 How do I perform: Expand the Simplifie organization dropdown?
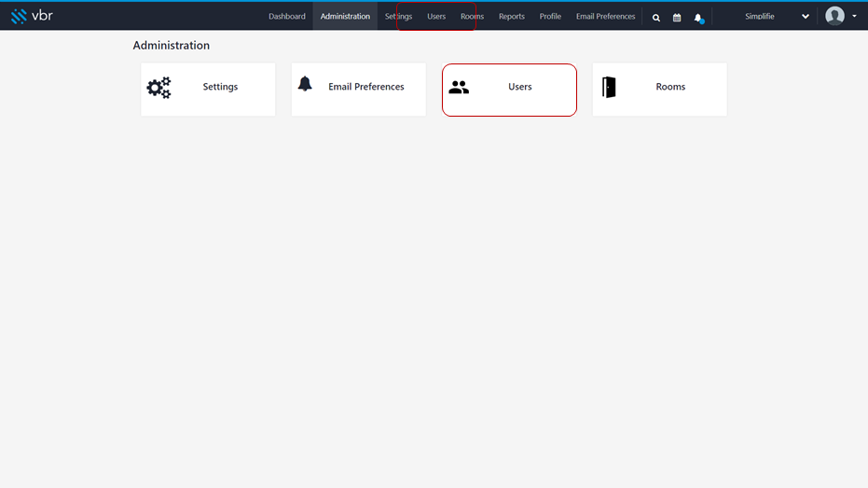[776, 17]
